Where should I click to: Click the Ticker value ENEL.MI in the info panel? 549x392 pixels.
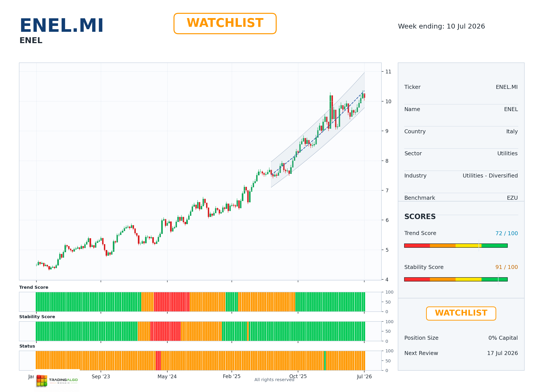pyautogui.click(x=507, y=87)
